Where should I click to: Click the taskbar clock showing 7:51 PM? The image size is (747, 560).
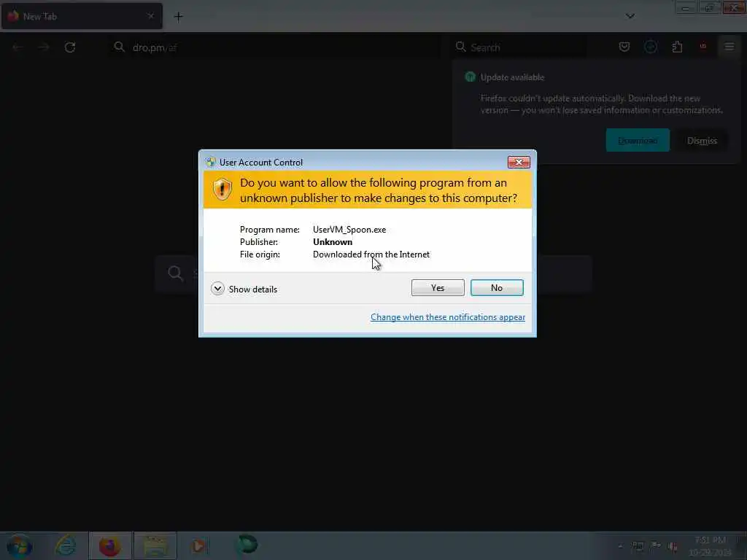pos(710,546)
